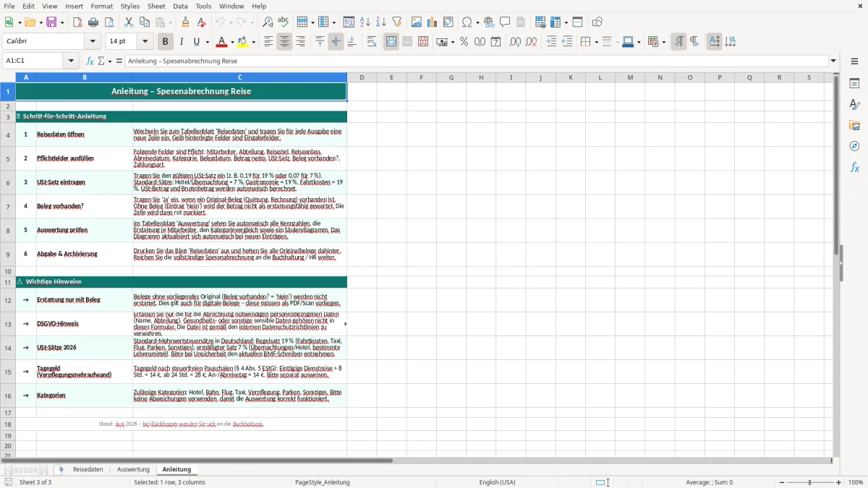Open the sidebar Gallery panel
Screen dimensions: 868x488
point(854,125)
